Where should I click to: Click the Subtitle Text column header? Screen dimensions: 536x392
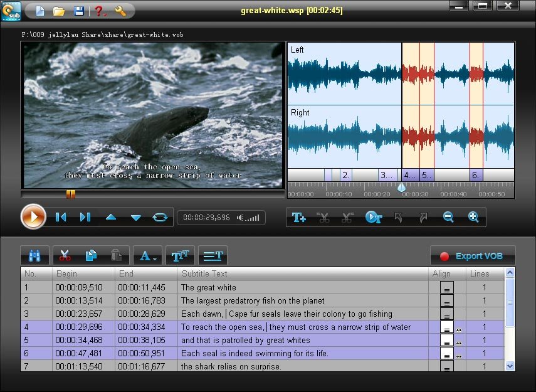(205, 273)
